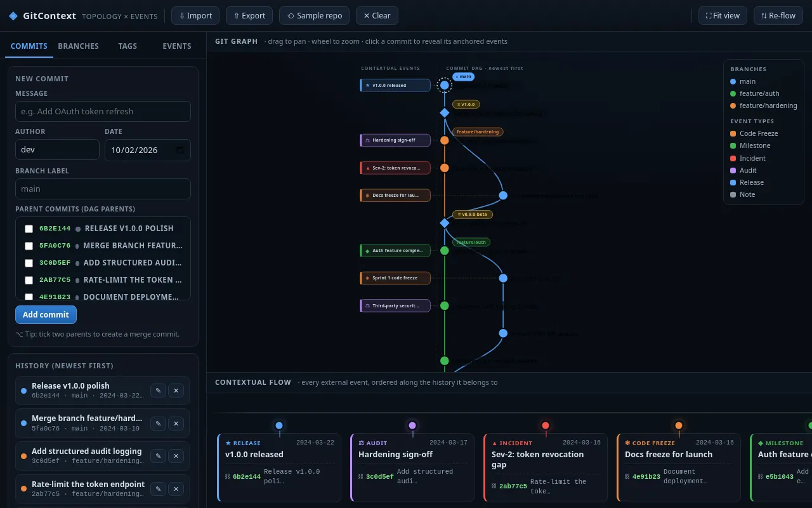Click the Import button
This screenshot has height=508, width=812.
pos(195,16)
